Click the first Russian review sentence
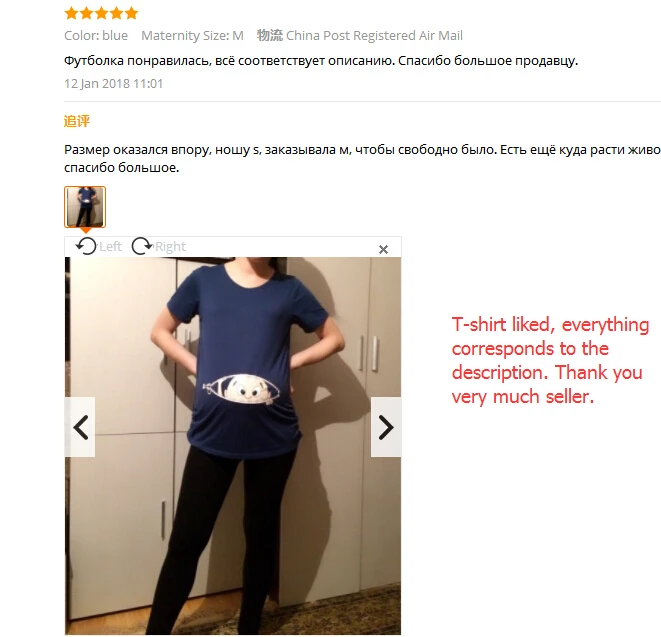 pos(321,61)
